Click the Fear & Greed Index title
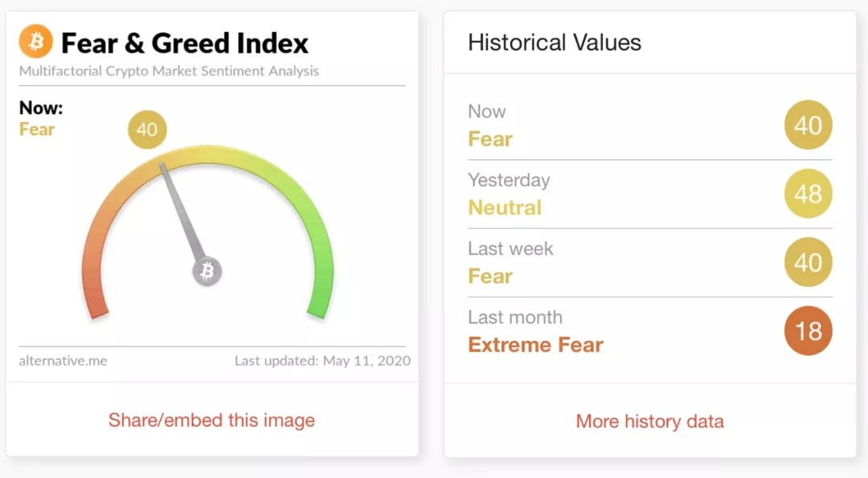 185,43
